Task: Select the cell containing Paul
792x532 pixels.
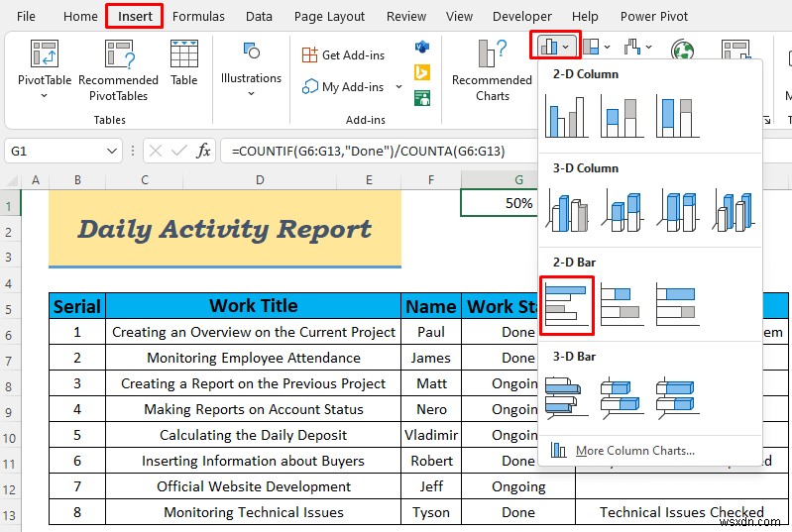Action: coord(431,332)
